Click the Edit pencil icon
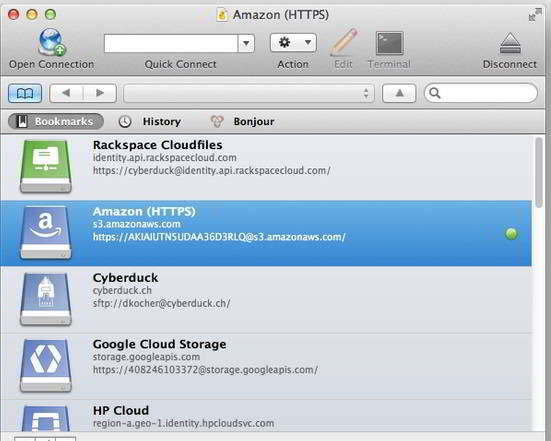 344,43
